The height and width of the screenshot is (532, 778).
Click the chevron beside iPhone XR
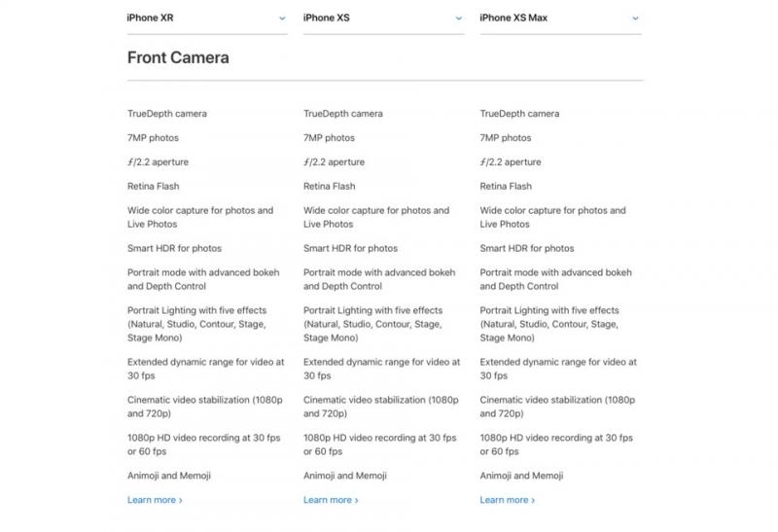(282, 18)
